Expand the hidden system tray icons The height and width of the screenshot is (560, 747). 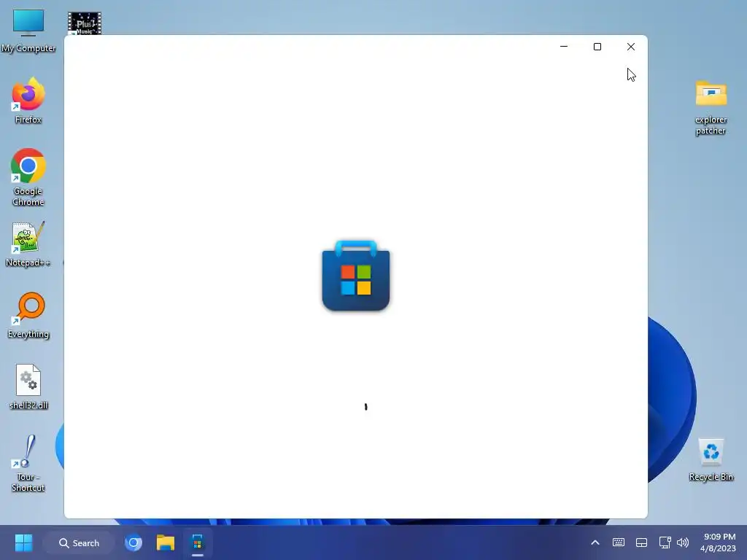(595, 542)
